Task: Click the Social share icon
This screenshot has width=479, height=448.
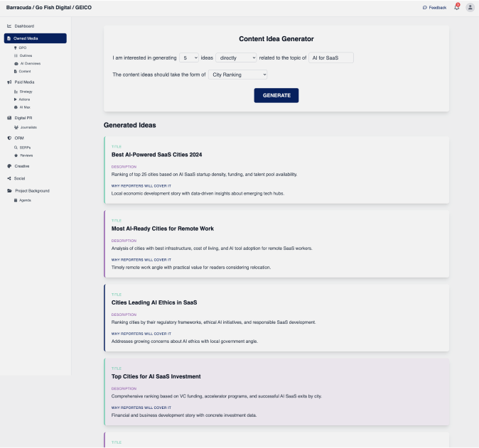Action: [x=9, y=178]
